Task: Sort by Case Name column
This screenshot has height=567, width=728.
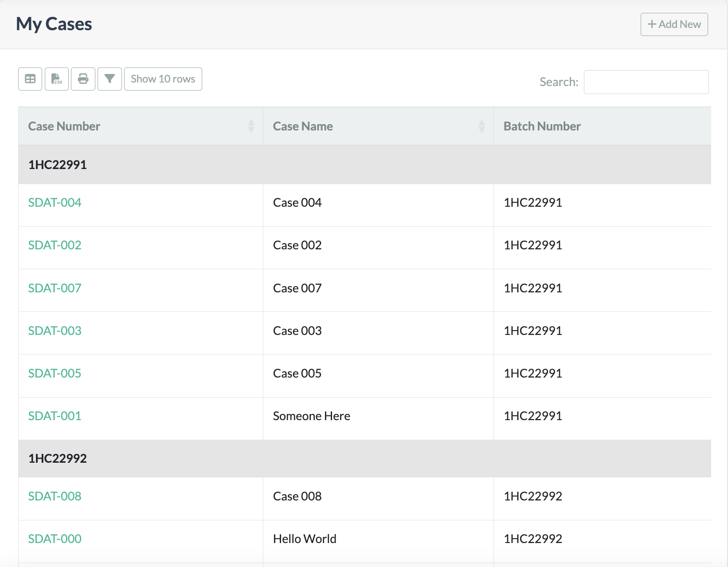Action: tap(378, 126)
